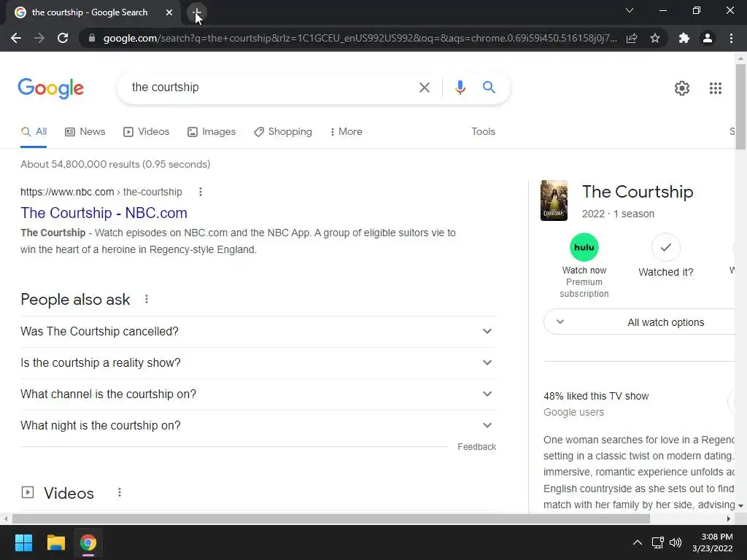Start voice search with microphone
Screen dimensions: 747x560
pyautogui.click(x=460, y=87)
